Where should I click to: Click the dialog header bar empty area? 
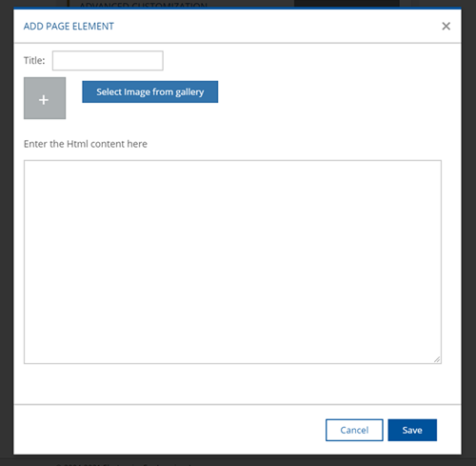tap(276, 26)
